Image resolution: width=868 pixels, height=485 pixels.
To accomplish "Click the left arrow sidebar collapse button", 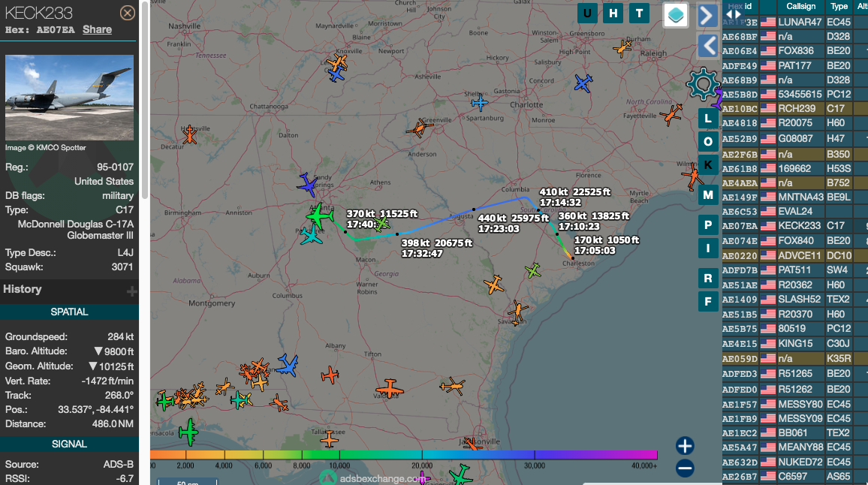I will tap(708, 46).
